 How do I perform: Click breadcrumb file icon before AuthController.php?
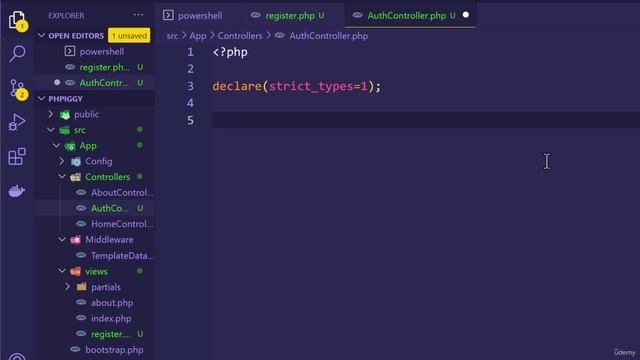pos(280,36)
